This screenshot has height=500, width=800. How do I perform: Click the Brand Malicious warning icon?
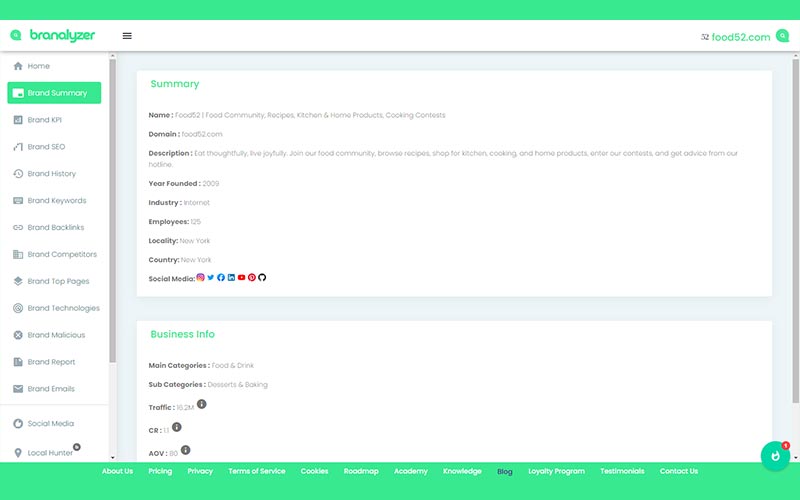pos(18,335)
